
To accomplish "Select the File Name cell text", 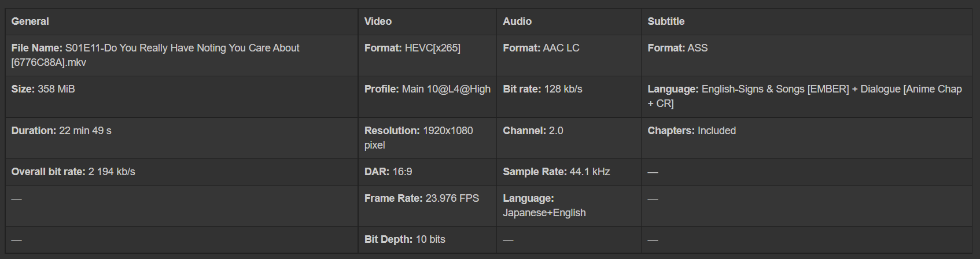I will (155, 55).
